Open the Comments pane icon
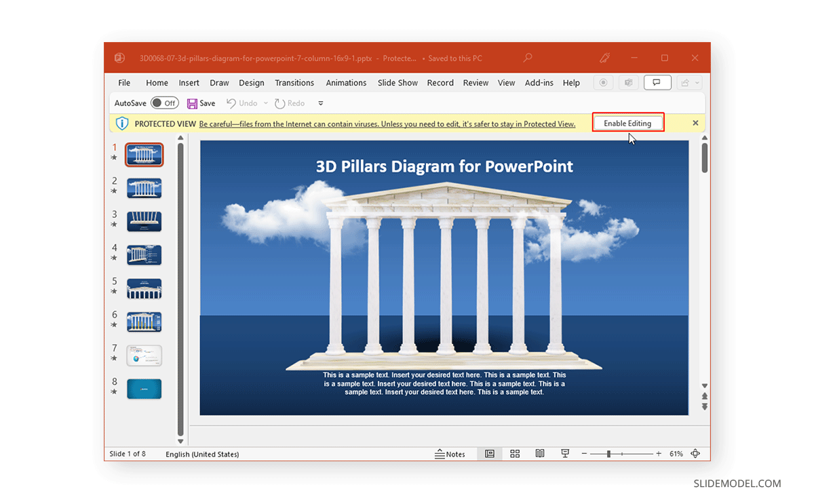 [657, 82]
